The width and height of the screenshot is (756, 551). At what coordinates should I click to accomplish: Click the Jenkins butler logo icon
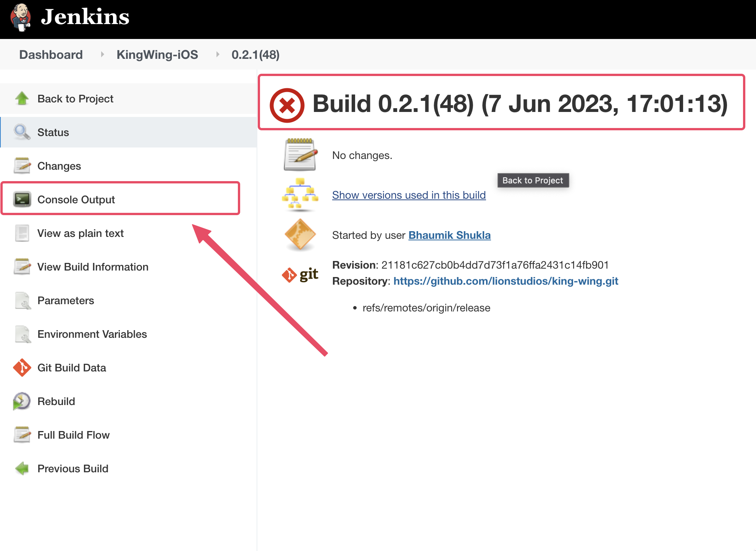tap(21, 17)
